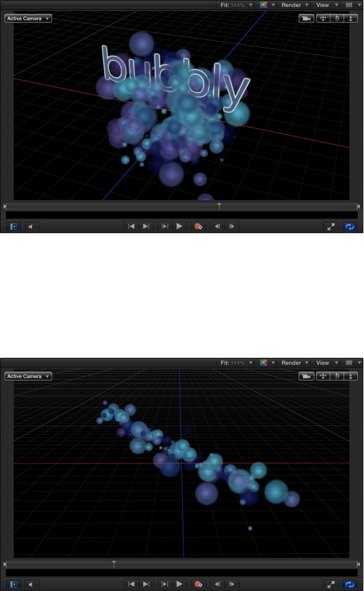
Task: Open Fit zoom level menu in canvas without text
Action: pos(236,363)
